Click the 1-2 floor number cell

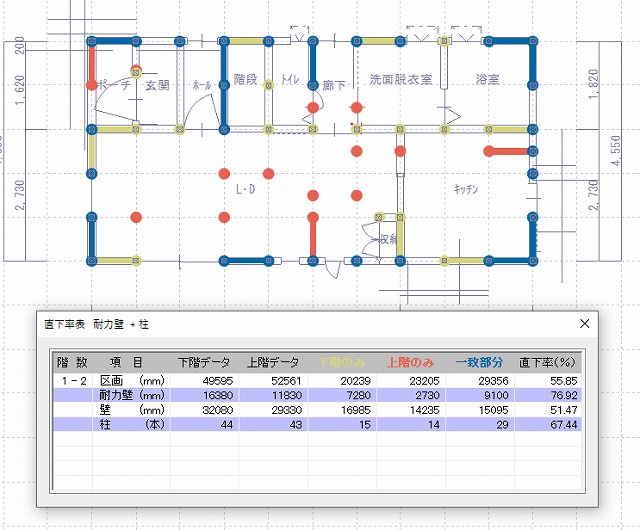[74, 381]
